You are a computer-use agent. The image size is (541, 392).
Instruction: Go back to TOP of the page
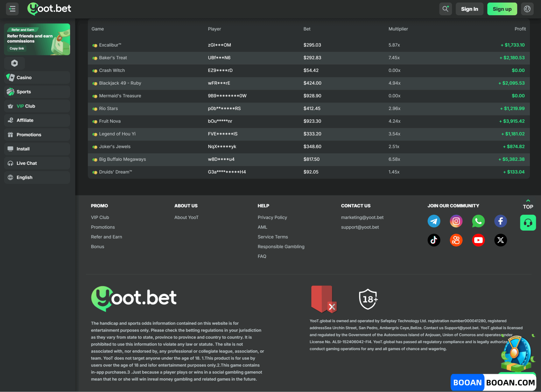(x=528, y=204)
